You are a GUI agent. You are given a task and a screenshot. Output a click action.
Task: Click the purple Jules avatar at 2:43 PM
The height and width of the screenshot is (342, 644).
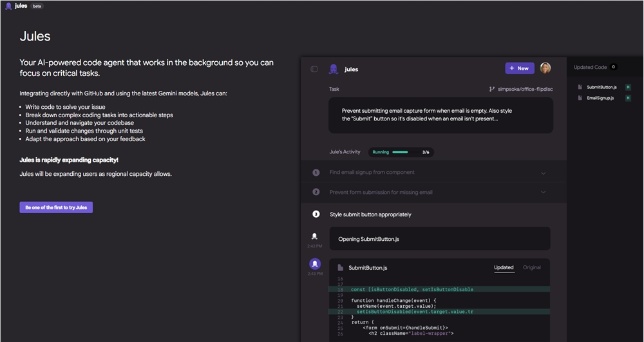(x=315, y=263)
